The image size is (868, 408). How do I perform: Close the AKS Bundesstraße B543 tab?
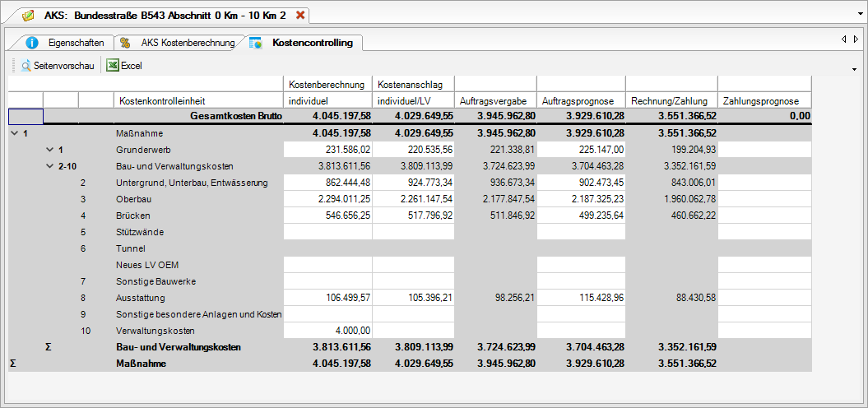click(x=300, y=16)
